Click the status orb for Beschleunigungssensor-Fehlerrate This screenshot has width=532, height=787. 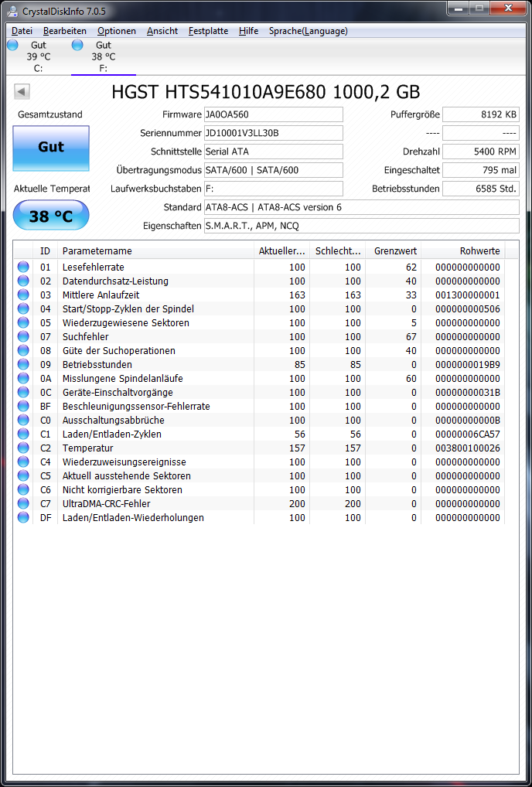23,406
